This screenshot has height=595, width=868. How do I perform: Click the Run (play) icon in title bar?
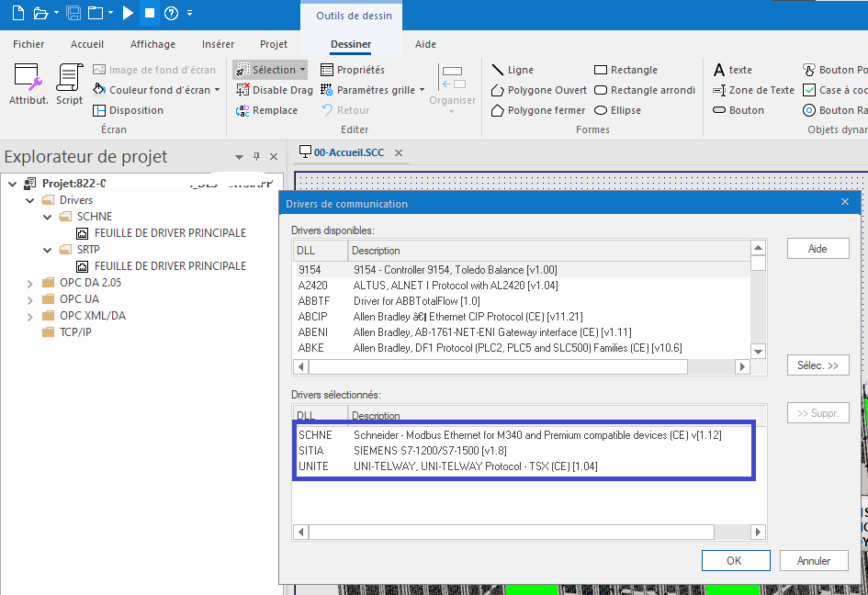click(x=128, y=13)
